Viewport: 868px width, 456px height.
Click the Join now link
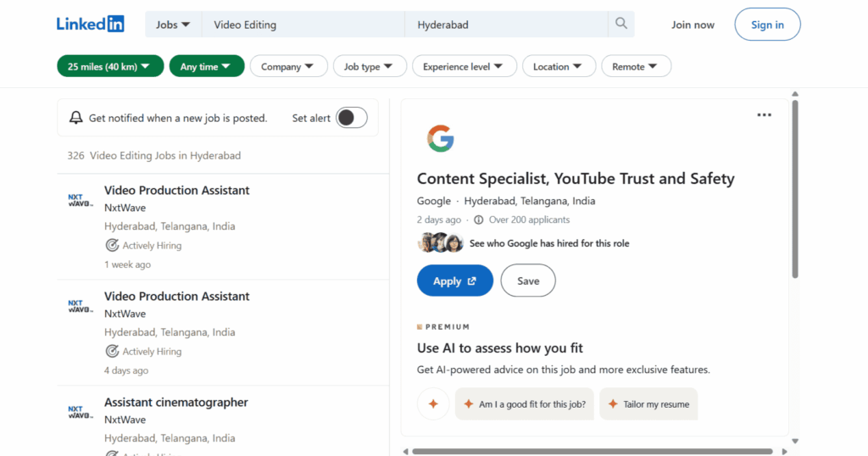click(693, 25)
